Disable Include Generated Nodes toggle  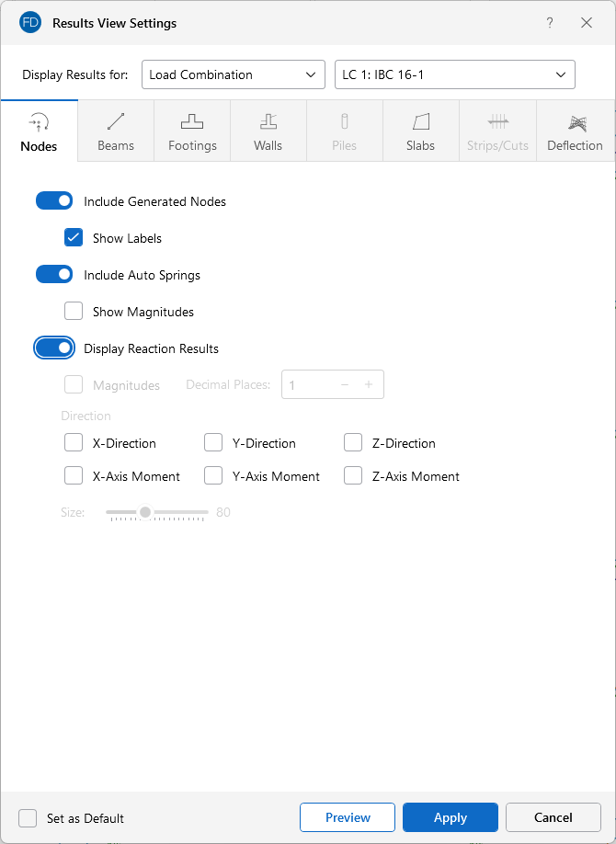coord(54,201)
